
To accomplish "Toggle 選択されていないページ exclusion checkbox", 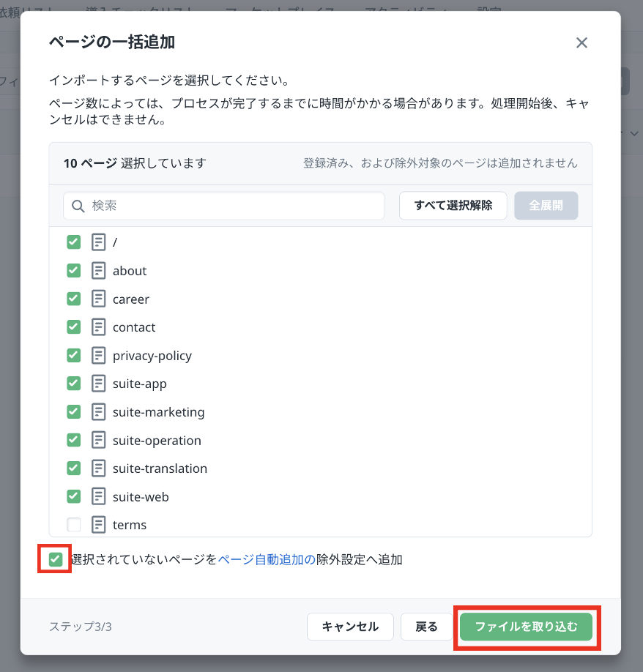I will tap(56, 560).
